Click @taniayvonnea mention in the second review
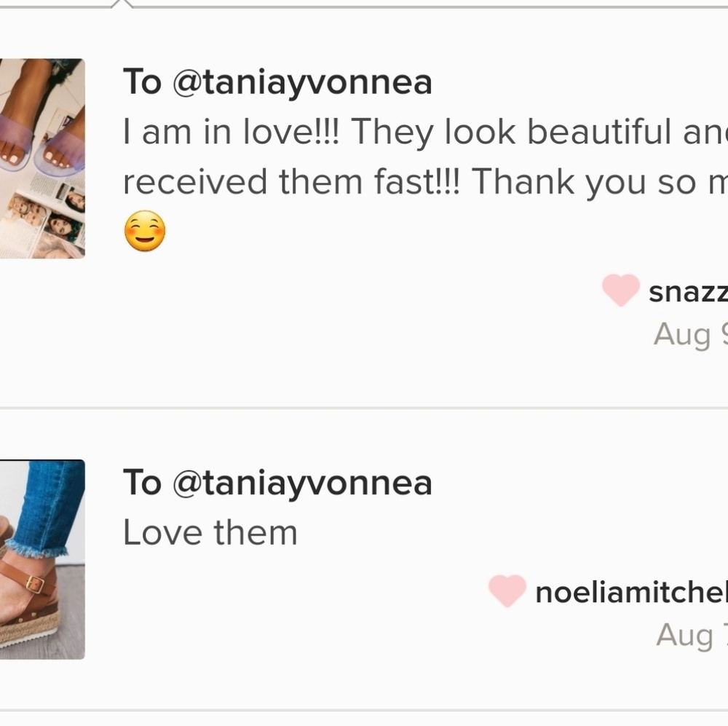Viewport: 728px width, 726px height. (302, 483)
